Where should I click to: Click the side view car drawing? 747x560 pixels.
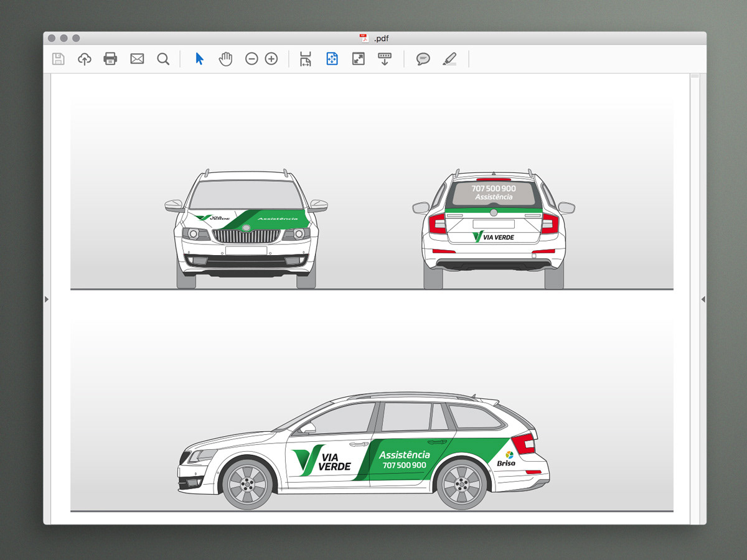tap(363, 451)
